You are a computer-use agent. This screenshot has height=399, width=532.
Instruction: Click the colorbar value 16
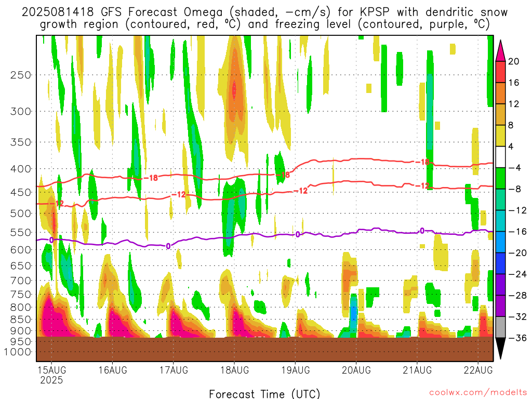click(514, 83)
